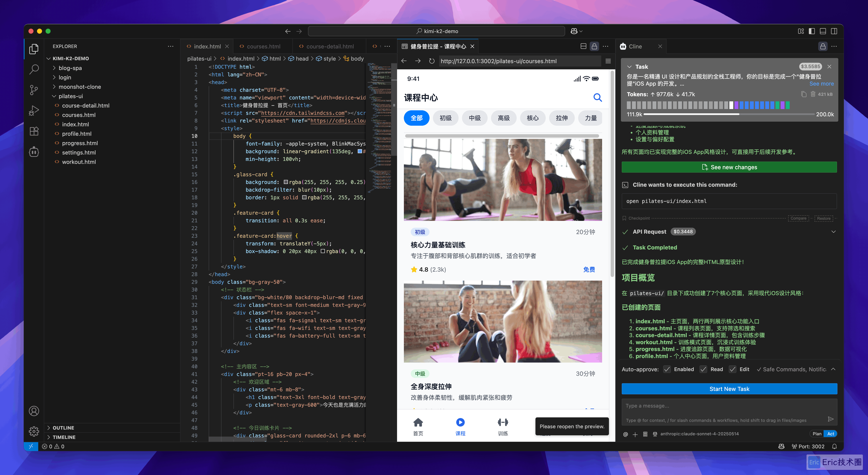Image resolution: width=868 pixels, height=475 pixels.
Task: Toggle the bottom panel layout icon
Action: (x=823, y=31)
